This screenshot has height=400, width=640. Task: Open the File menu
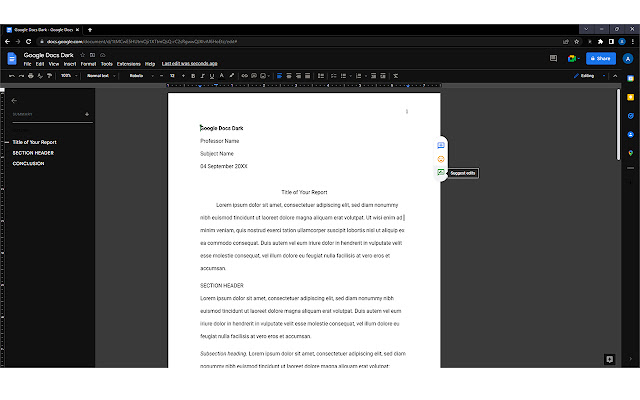tap(27, 64)
